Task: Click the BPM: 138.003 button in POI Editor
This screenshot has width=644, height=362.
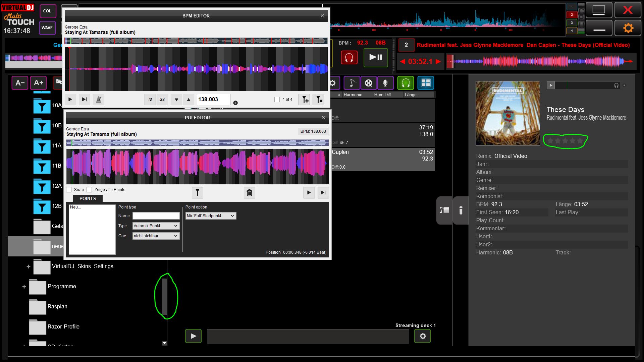Action: (313, 131)
